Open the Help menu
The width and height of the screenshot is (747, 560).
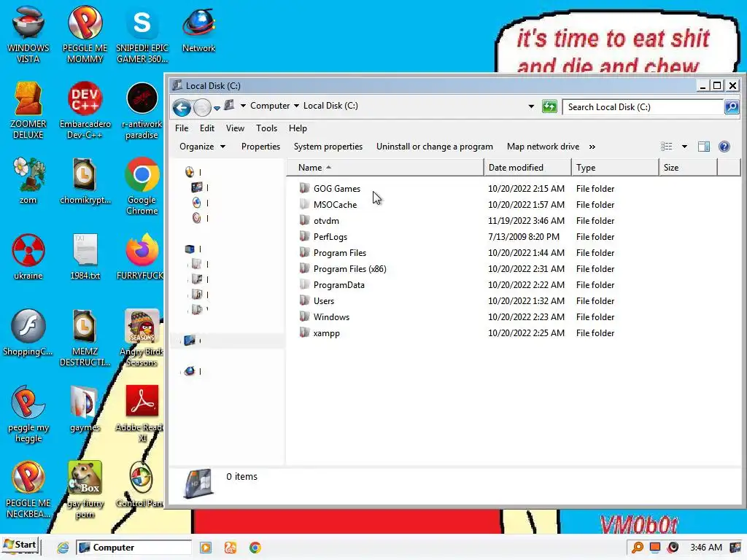click(x=298, y=128)
